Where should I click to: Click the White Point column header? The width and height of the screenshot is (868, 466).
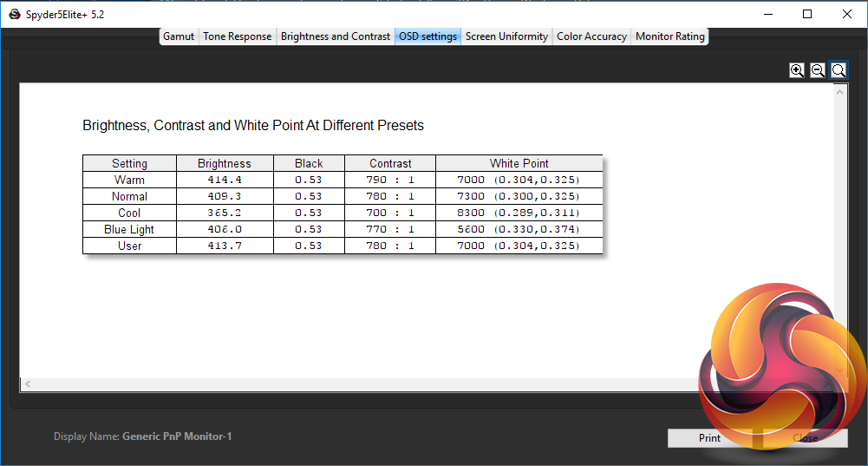(519, 163)
